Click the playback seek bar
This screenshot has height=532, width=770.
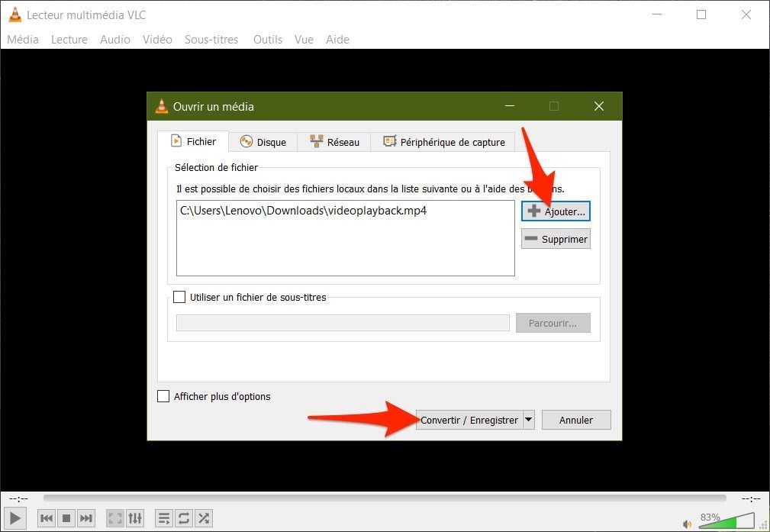click(x=385, y=498)
